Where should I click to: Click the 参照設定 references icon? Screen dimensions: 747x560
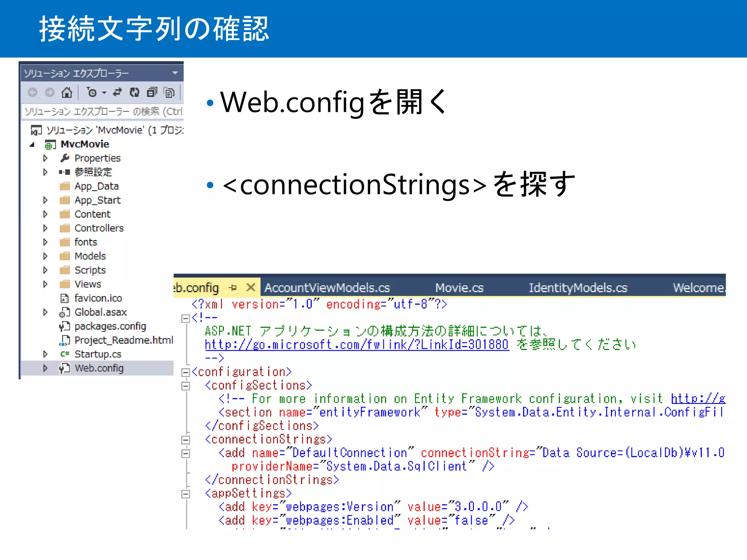coord(65,172)
